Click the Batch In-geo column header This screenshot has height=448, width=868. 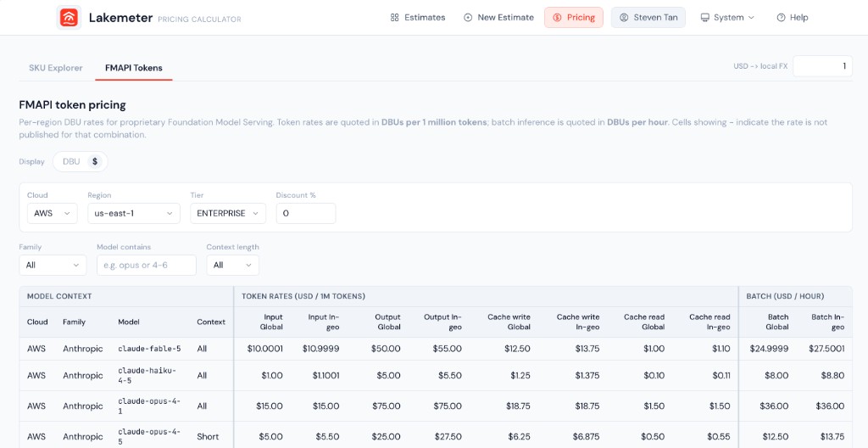pos(827,322)
